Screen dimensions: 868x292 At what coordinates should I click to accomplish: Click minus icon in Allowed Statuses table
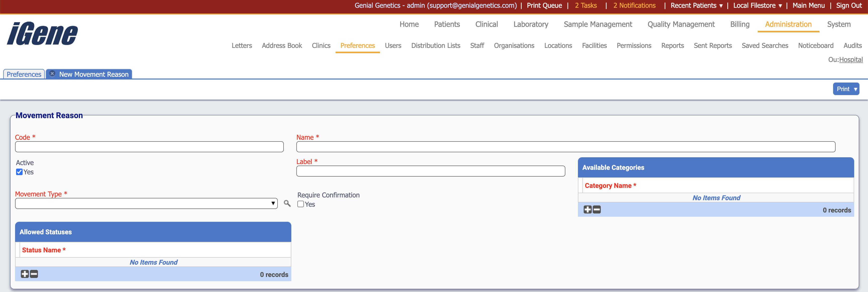[34, 274]
